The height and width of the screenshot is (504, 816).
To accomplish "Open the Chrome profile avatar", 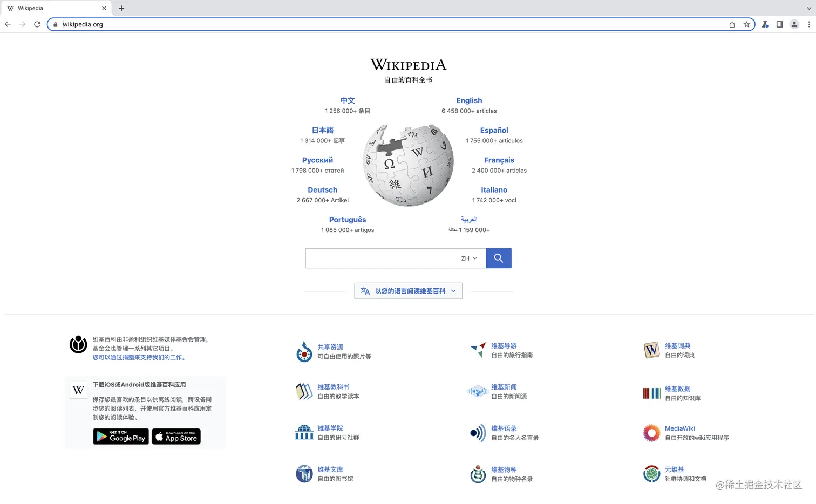I will 794,24.
